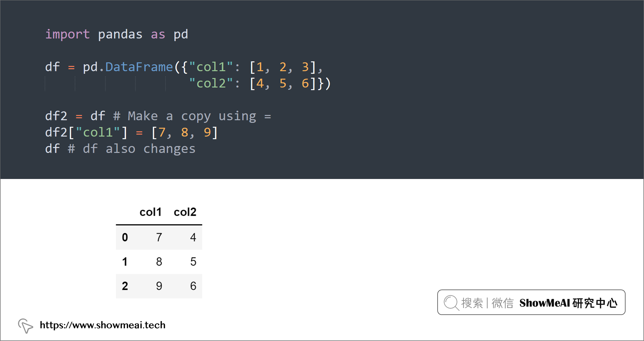Click row index 2 in the output table
This screenshot has width=644, height=341.
pyautogui.click(x=125, y=286)
